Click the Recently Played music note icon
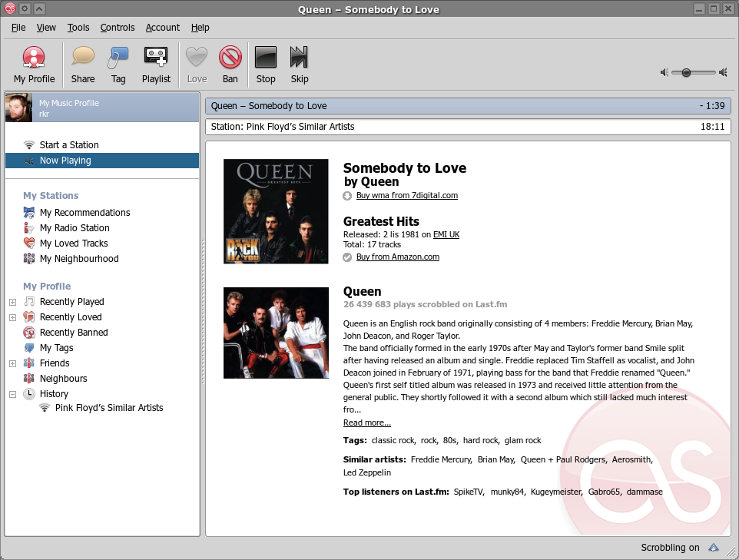 pos(29,301)
